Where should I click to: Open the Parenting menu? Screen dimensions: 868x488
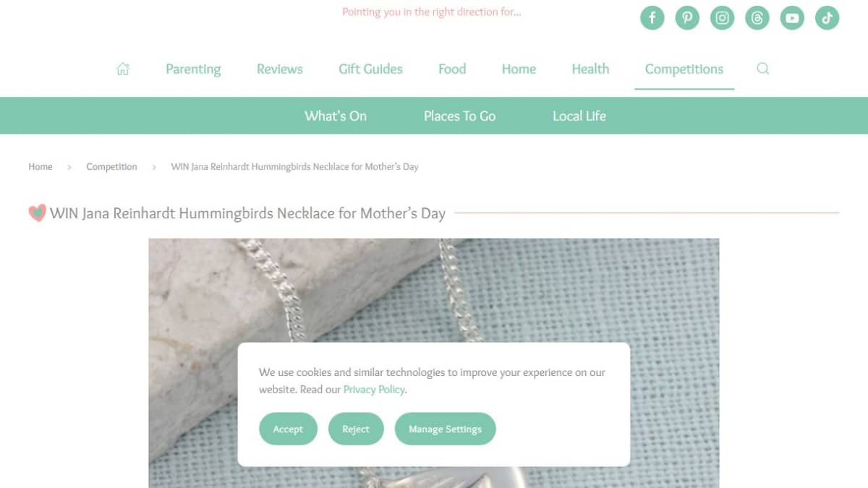point(193,69)
